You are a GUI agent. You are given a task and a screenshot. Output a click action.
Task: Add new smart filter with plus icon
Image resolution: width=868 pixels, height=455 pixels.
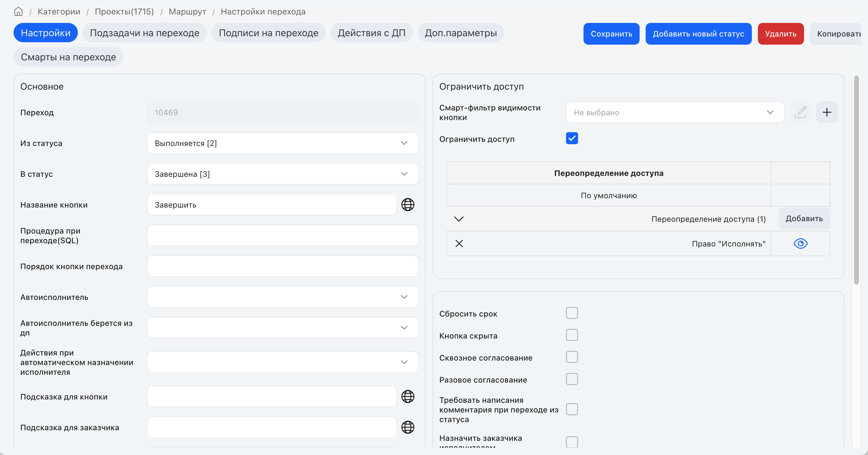pyautogui.click(x=827, y=112)
